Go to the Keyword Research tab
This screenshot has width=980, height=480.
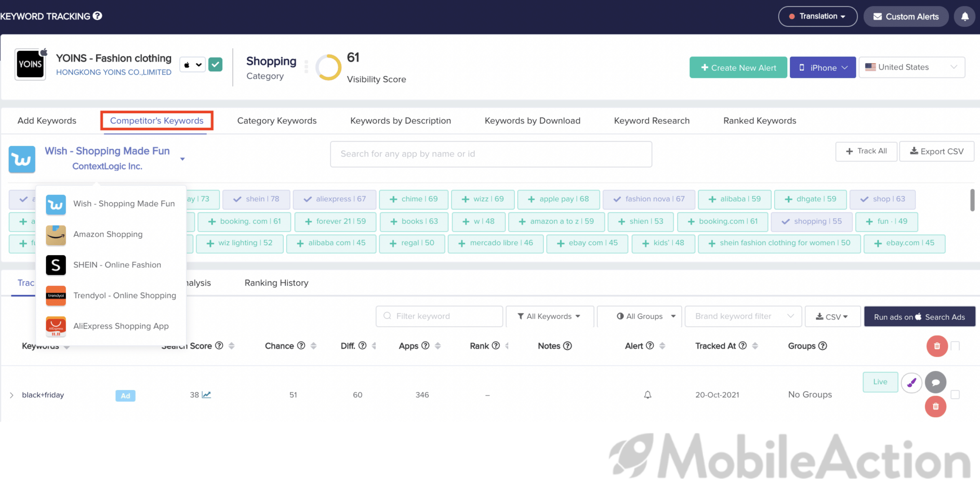652,121
